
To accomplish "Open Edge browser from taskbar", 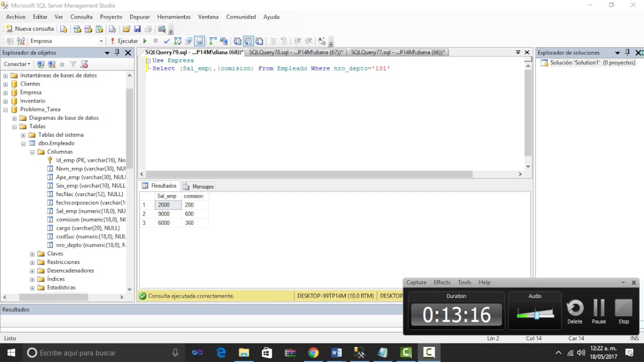I will coord(221,352).
